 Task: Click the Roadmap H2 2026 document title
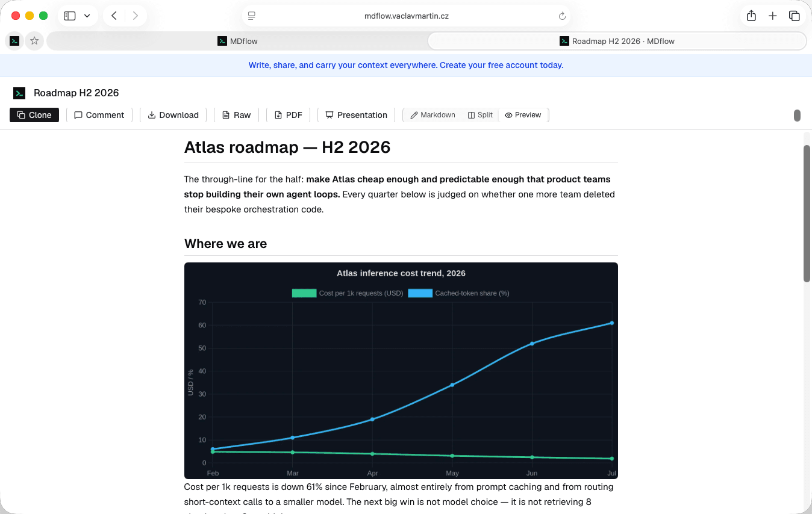(77, 93)
